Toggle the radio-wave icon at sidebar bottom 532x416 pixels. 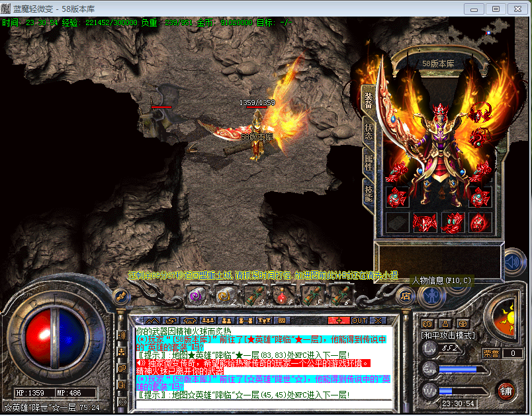click(122, 401)
